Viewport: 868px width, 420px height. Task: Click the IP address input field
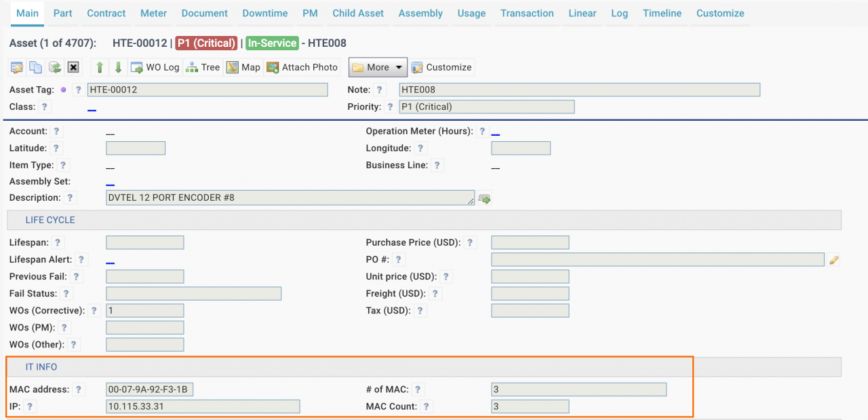(203, 406)
